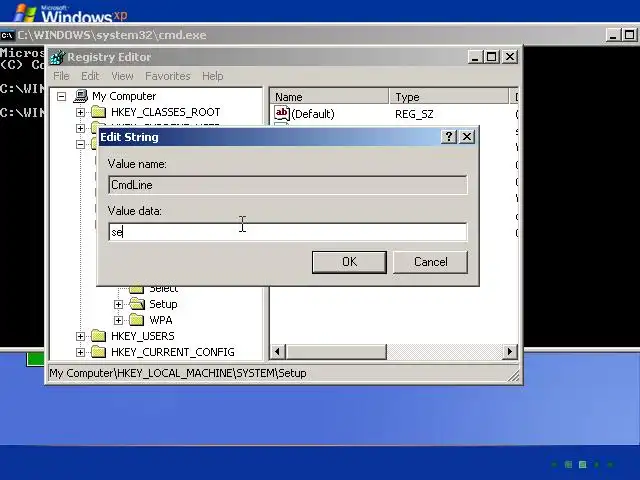This screenshot has height=480, width=640.
Task: Open the Edit menu in Registry Editor
Action: (90, 76)
